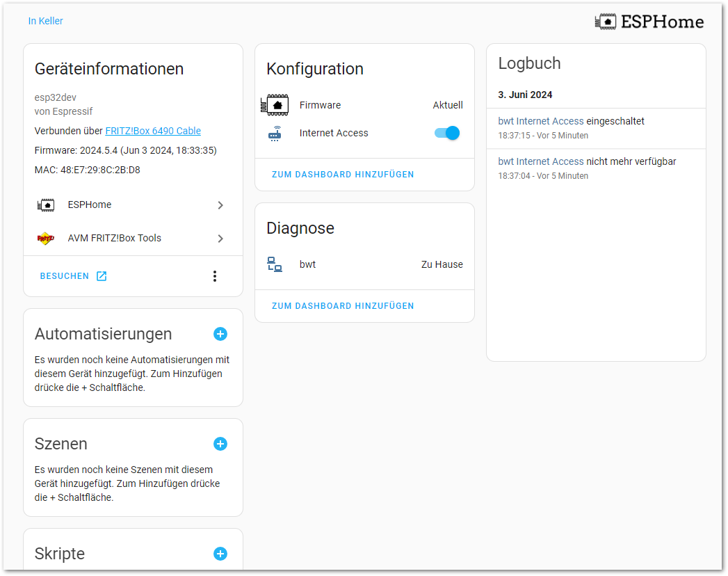Click the open-external icon next to BESUCHEN

[102, 276]
